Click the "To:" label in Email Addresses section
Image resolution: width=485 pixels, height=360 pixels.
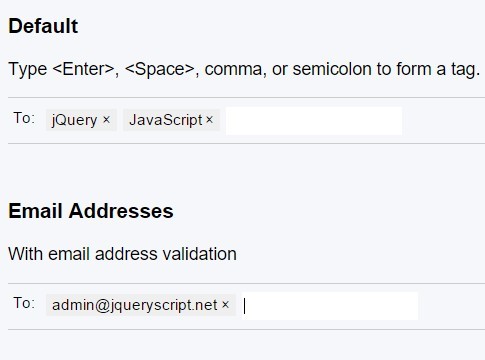(x=24, y=303)
